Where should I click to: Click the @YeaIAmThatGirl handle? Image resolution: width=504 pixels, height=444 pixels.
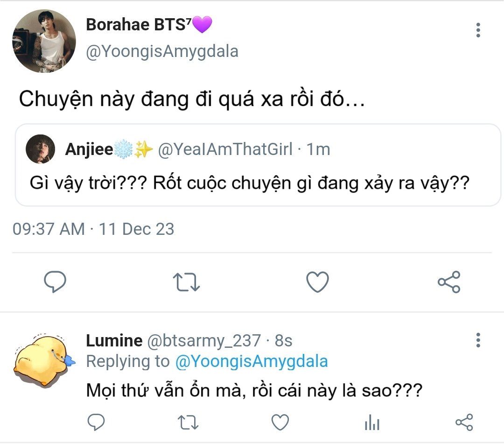tap(226, 149)
